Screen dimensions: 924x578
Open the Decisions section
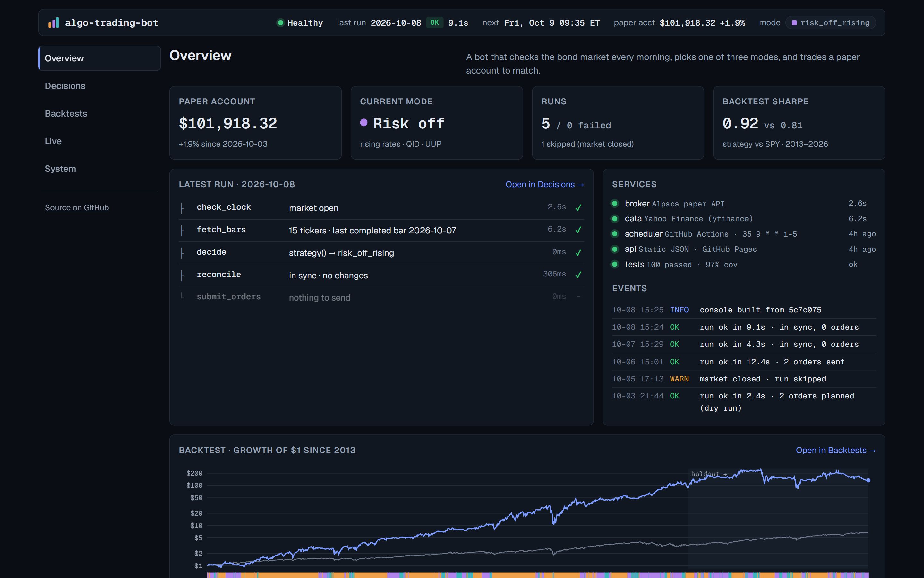100,86
